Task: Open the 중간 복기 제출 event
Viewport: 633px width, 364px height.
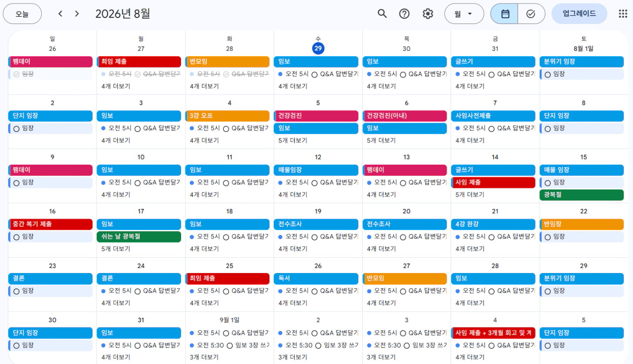Action: click(51, 225)
